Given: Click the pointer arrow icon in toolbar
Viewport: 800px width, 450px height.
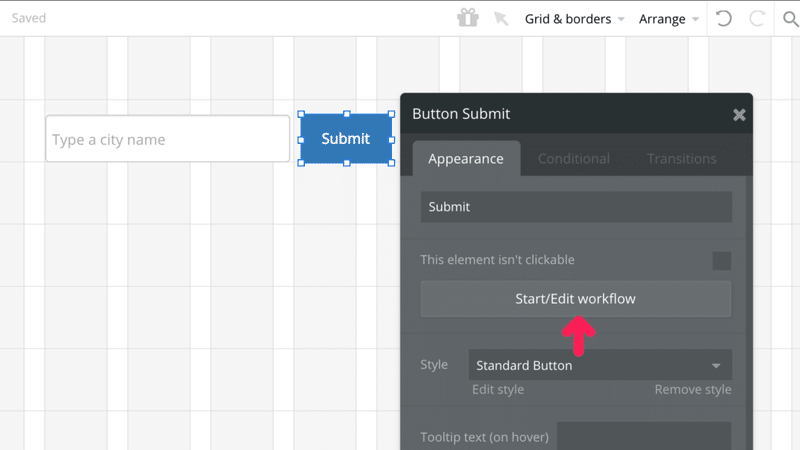Looking at the screenshot, I should (501, 19).
